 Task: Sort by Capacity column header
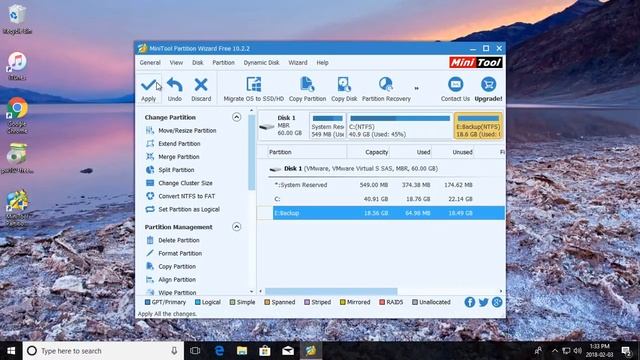pos(368,152)
